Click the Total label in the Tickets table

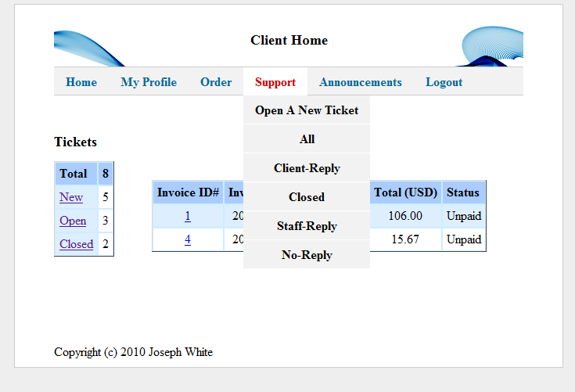pos(77,174)
